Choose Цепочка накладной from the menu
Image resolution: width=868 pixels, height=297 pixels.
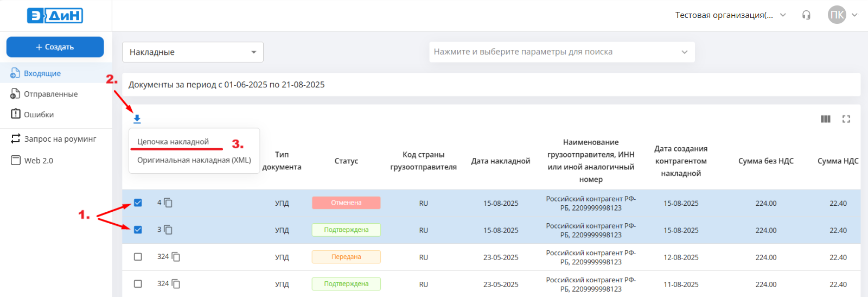tap(173, 142)
